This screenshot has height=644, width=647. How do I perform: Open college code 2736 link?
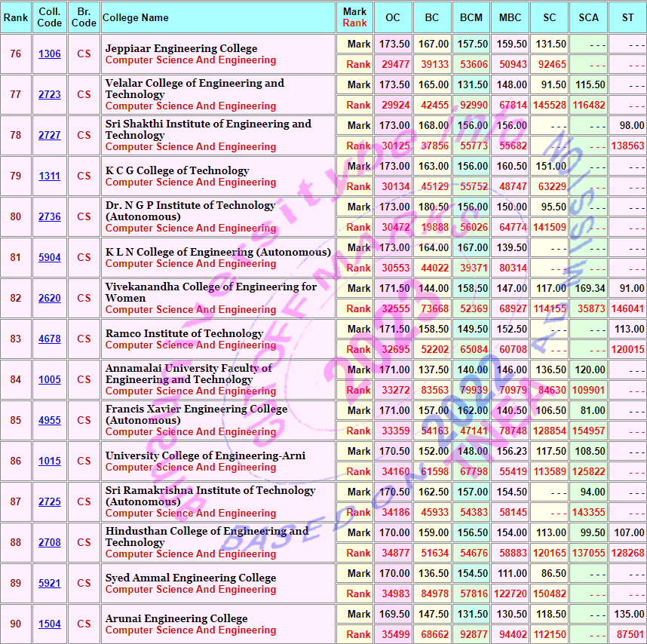[50, 217]
